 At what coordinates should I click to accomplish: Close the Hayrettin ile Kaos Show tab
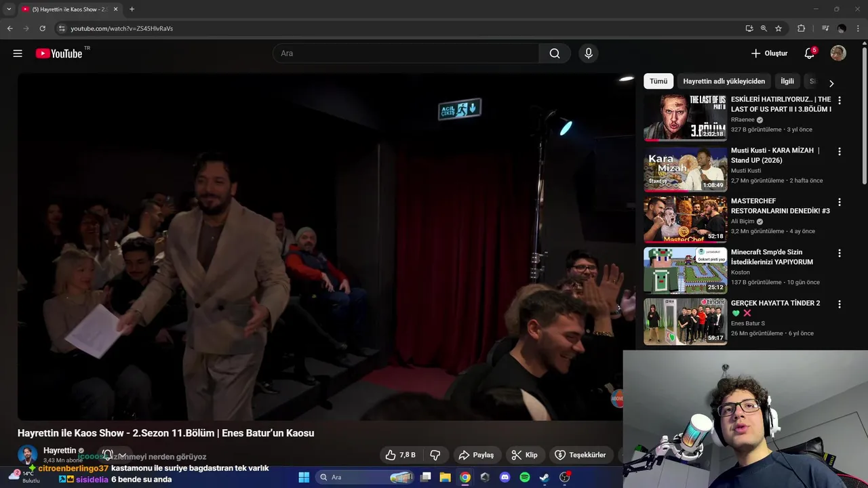point(115,9)
